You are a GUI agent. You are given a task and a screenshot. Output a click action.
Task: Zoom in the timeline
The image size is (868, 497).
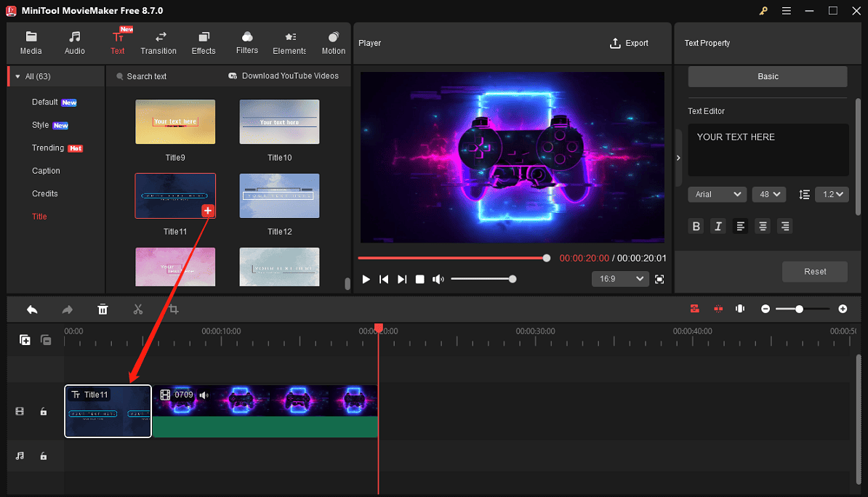pos(843,309)
